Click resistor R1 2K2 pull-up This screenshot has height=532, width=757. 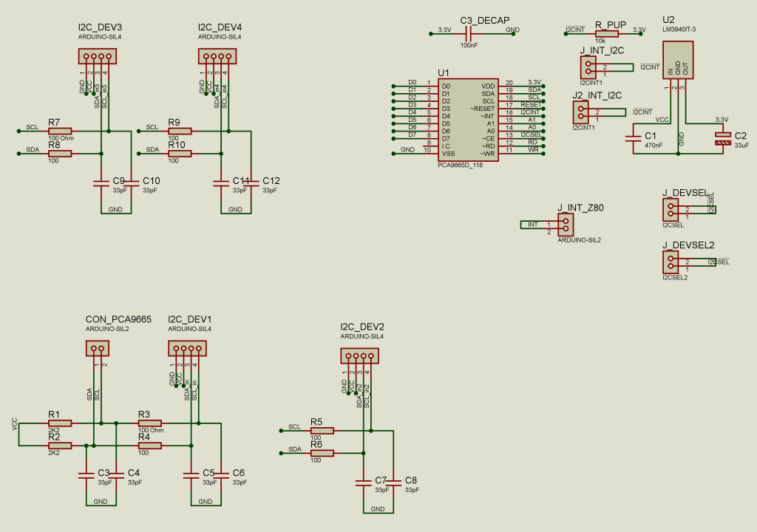(60, 423)
